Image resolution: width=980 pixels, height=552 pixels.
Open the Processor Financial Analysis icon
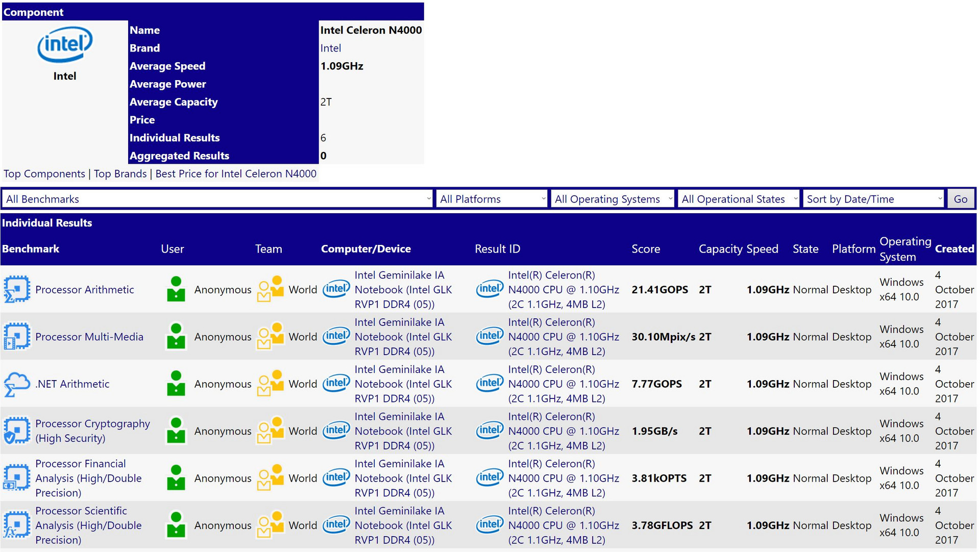17,478
